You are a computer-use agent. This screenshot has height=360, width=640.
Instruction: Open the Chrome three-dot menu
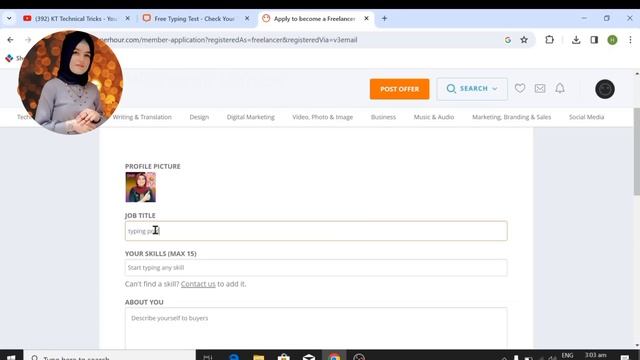(x=630, y=40)
